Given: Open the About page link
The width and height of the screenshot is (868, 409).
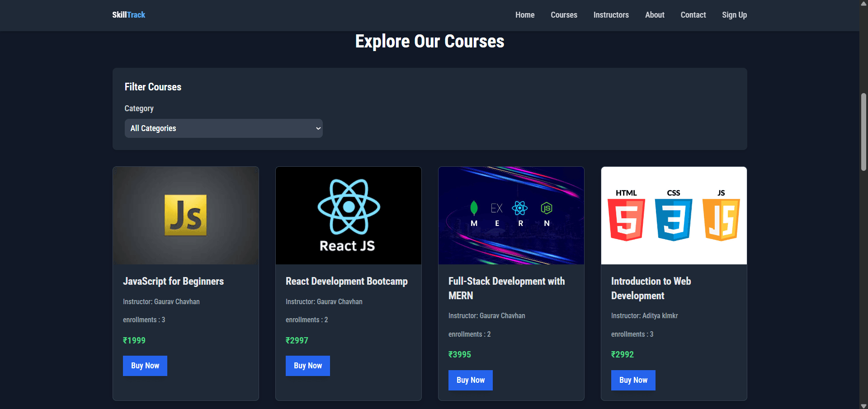Looking at the screenshot, I should click(x=655, y=15).
